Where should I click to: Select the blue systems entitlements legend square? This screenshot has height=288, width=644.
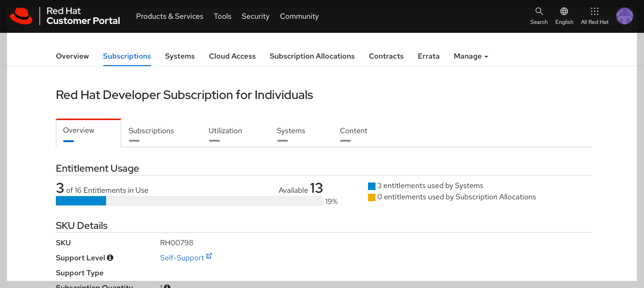pyautogui.click(x=372, y=186)
